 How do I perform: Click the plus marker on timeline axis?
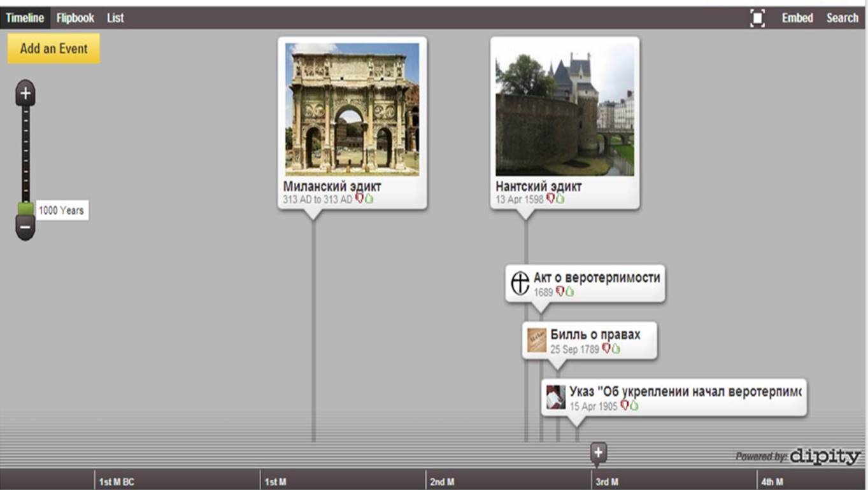point(598,452)
